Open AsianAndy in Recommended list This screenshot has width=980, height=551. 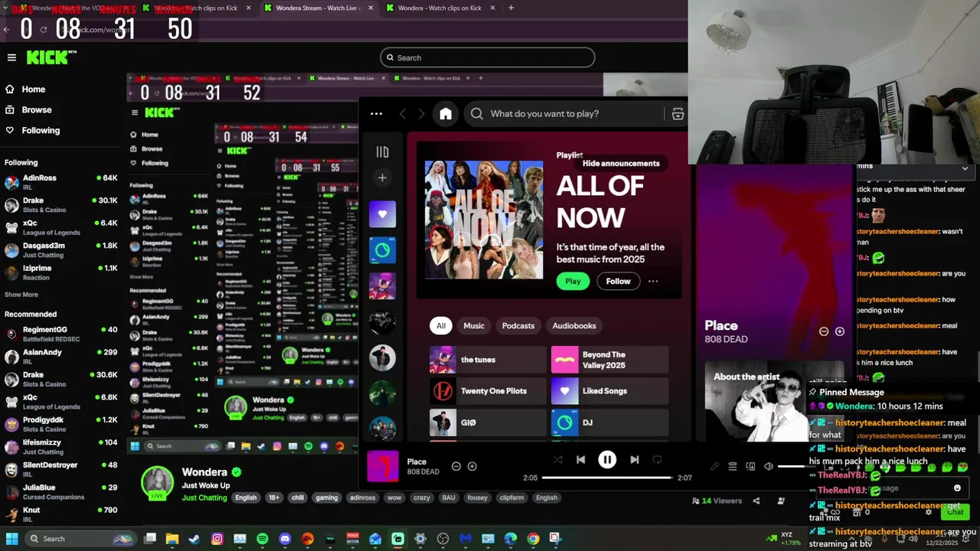(61, 357)
